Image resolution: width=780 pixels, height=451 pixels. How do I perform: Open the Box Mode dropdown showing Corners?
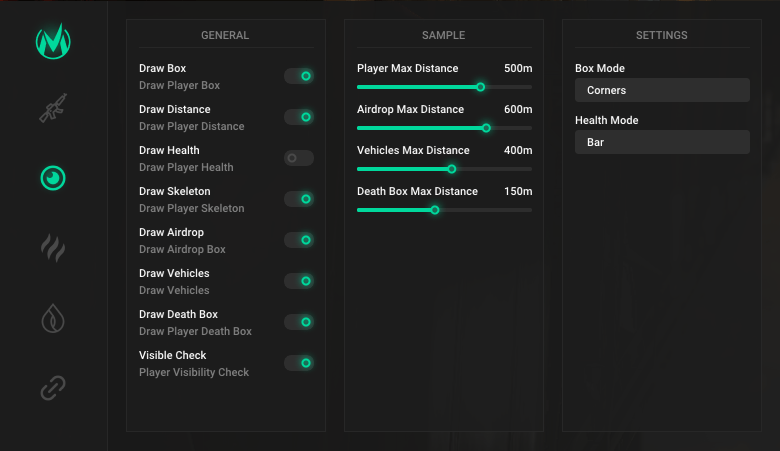(x=661, y=90)
